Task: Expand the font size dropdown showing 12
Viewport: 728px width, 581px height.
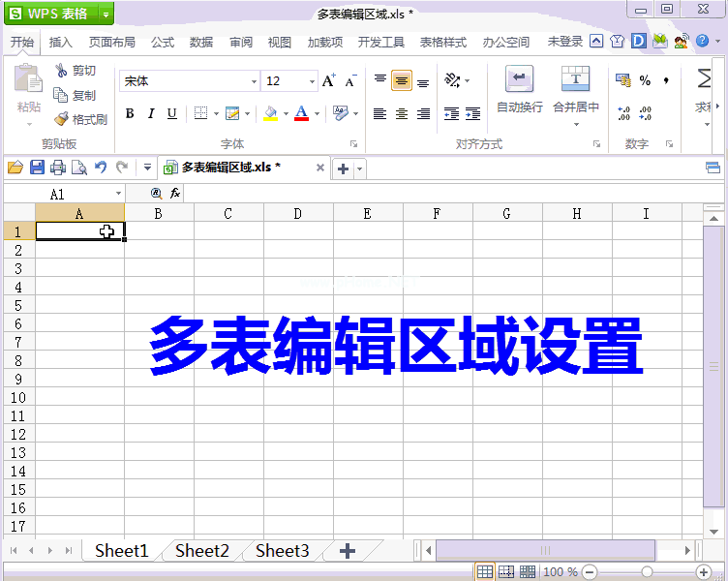Action: [312, 82]
